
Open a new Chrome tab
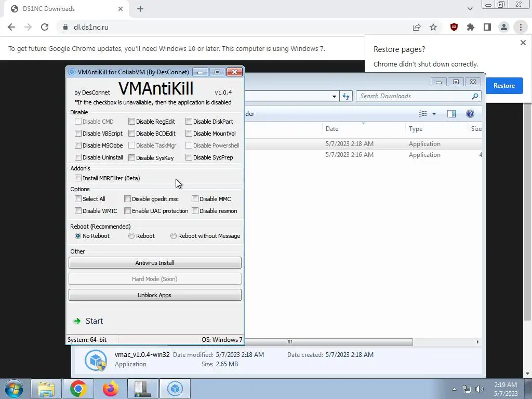(x=140, y=9)
